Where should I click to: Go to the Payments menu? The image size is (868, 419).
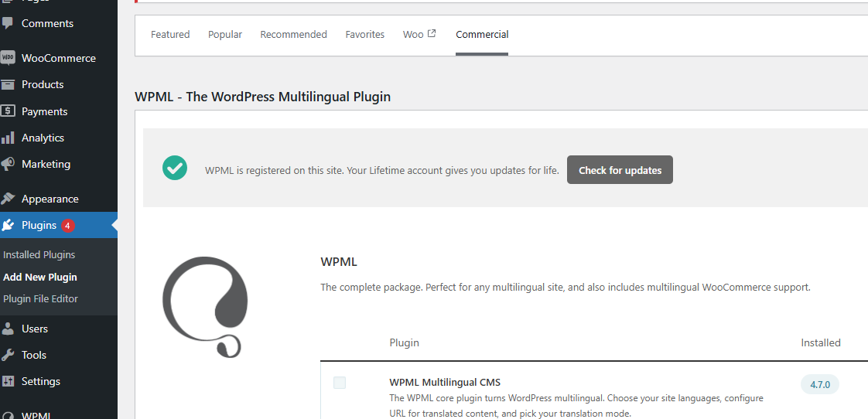(x=44, y=111)
